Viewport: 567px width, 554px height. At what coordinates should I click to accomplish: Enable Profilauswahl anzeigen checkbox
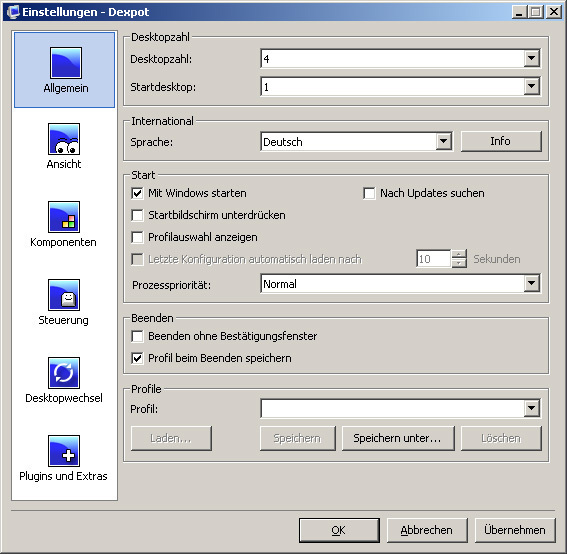coord(137,237)
